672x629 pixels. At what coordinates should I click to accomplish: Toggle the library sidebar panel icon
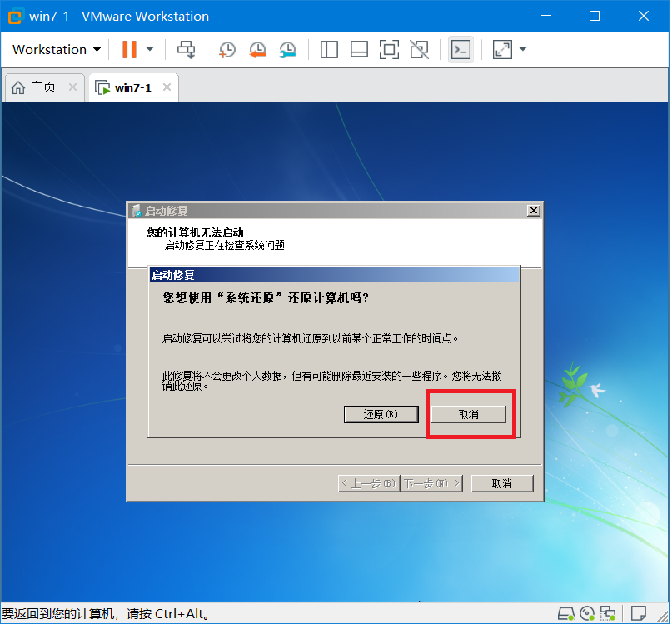coord(329,50)
